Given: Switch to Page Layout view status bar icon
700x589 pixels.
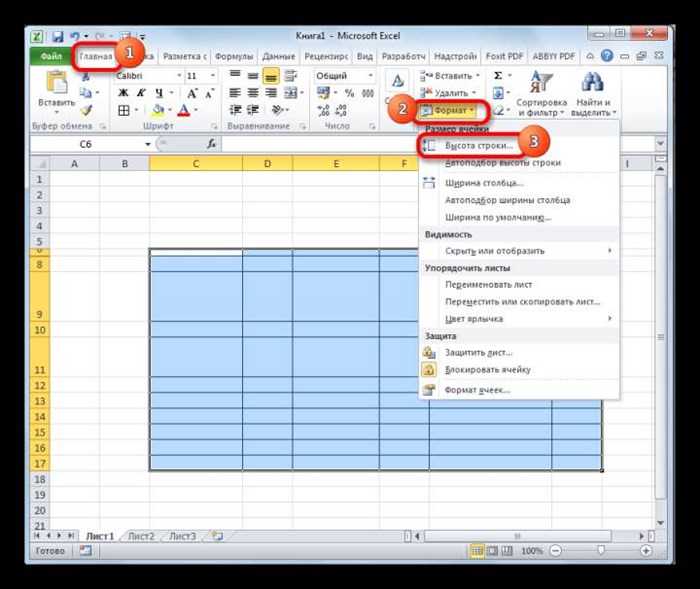Looking at the screenshot, I should pyautogui.click(x=492, y=551).
